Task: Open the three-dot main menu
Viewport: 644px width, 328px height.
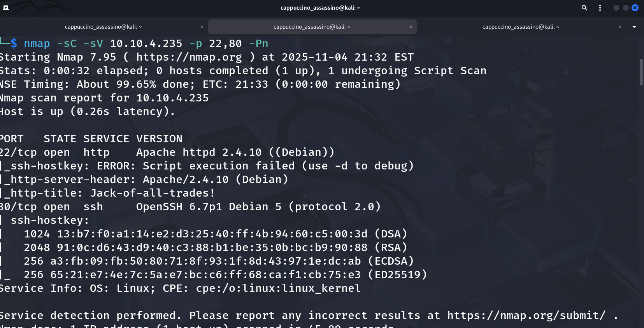Action: 600,8
